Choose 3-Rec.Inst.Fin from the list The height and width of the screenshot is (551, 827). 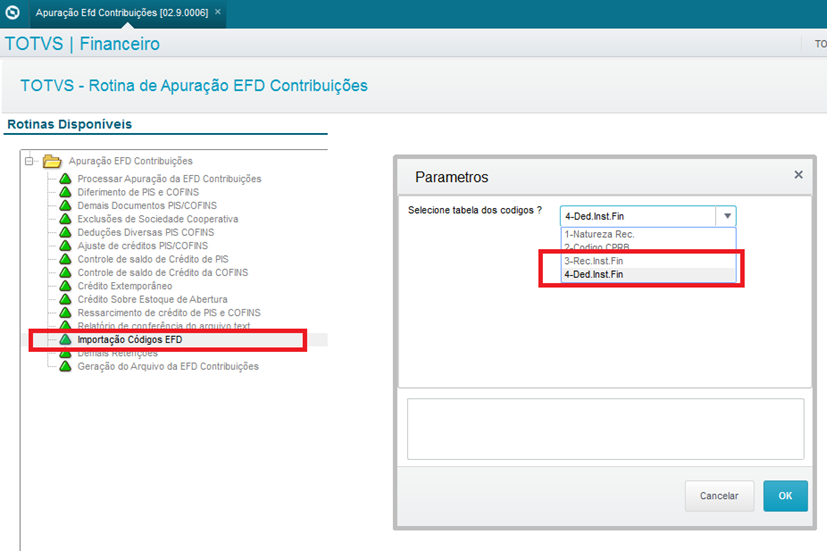pos(648,261)
